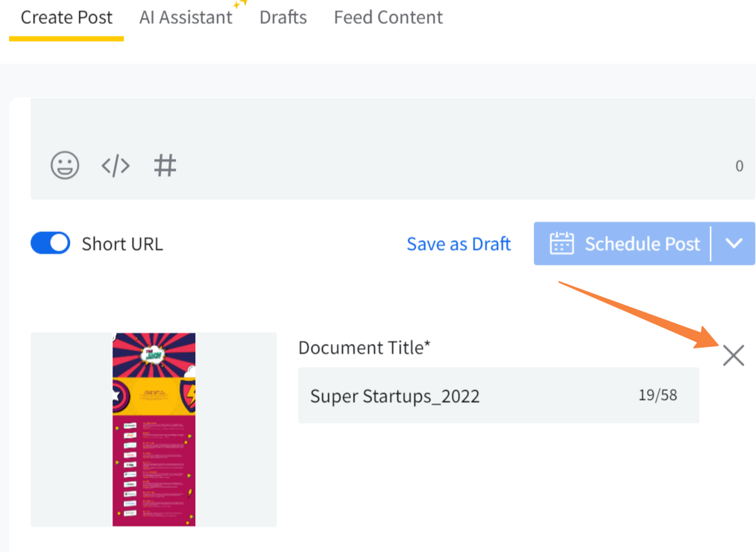Expand the Schedule Post dropdown arrow
The image size is (756, 552).
click(734, 243)
